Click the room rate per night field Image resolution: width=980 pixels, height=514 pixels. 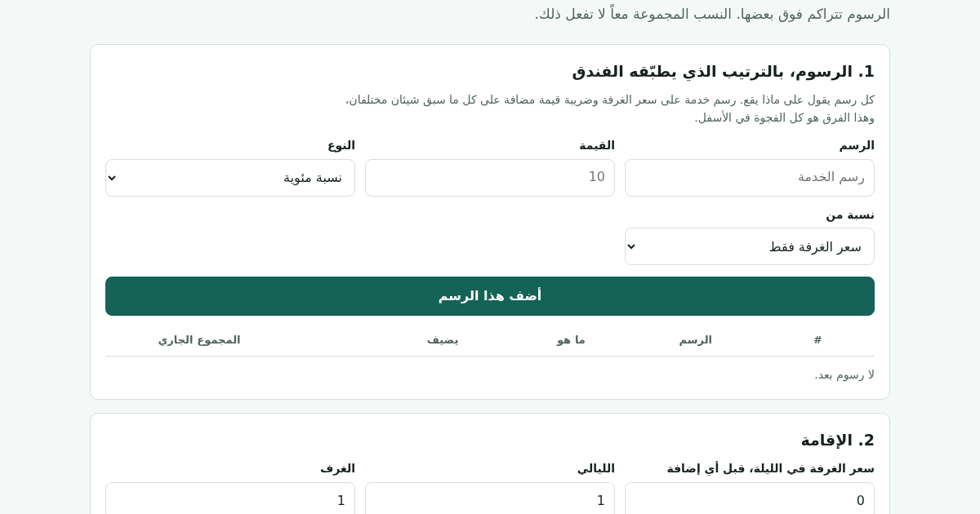[x=750, y=500]
